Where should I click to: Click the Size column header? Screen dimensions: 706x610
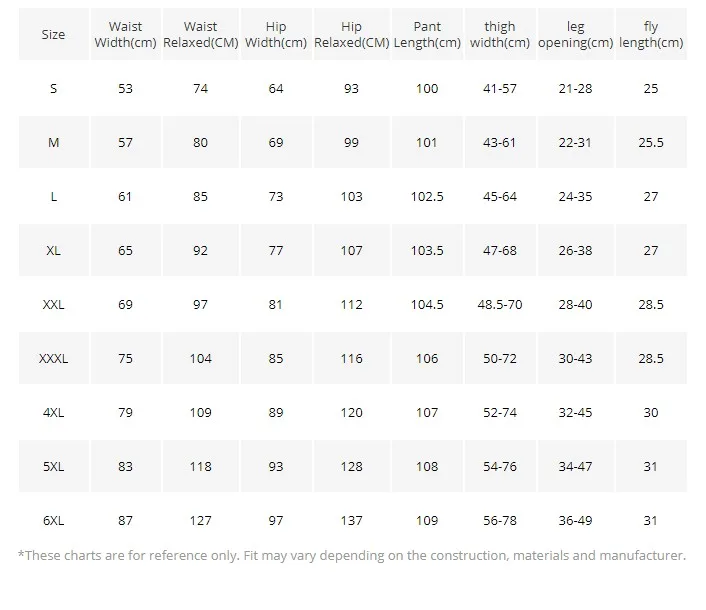(x=53, y=34)
